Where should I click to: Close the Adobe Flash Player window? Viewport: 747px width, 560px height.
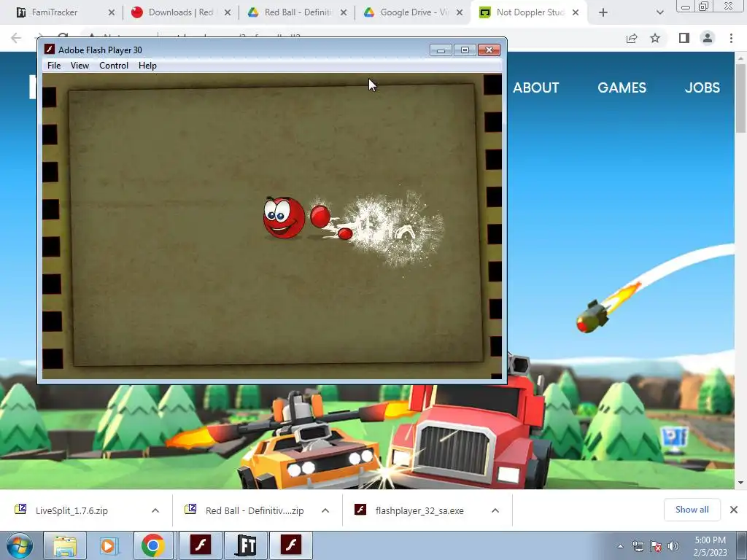coord(489,50)
